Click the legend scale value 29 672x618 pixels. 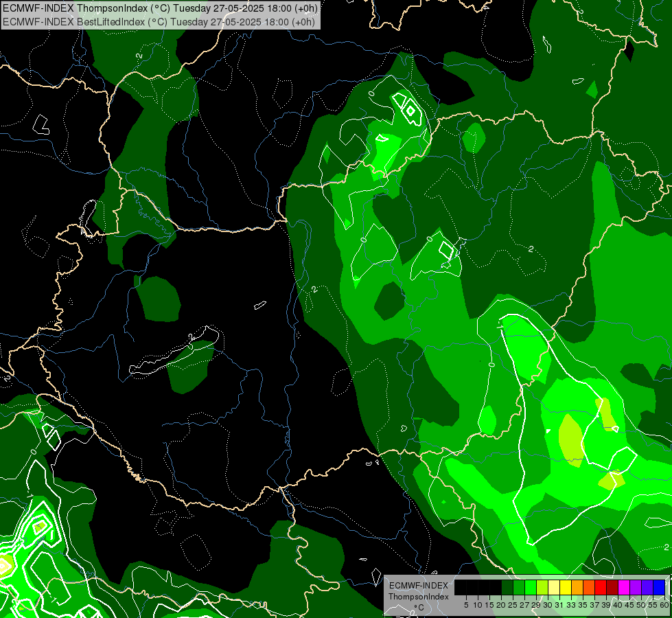(x=536, y=605)
